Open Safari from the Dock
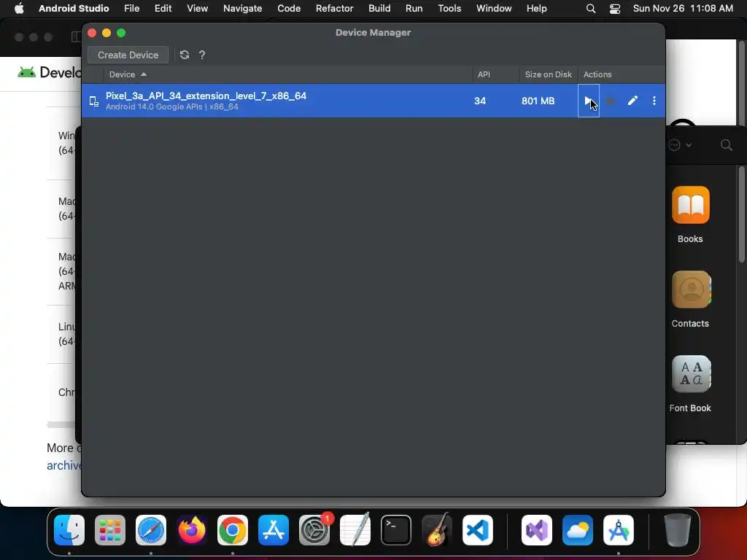 click(x=151, y=530)
